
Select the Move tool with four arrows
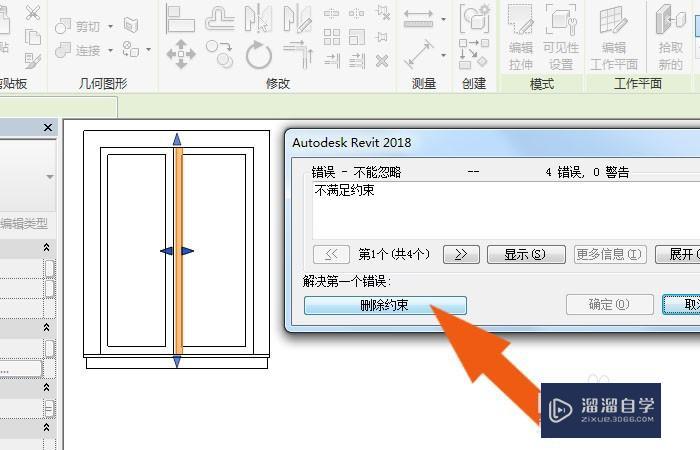(x=181, y=54)
